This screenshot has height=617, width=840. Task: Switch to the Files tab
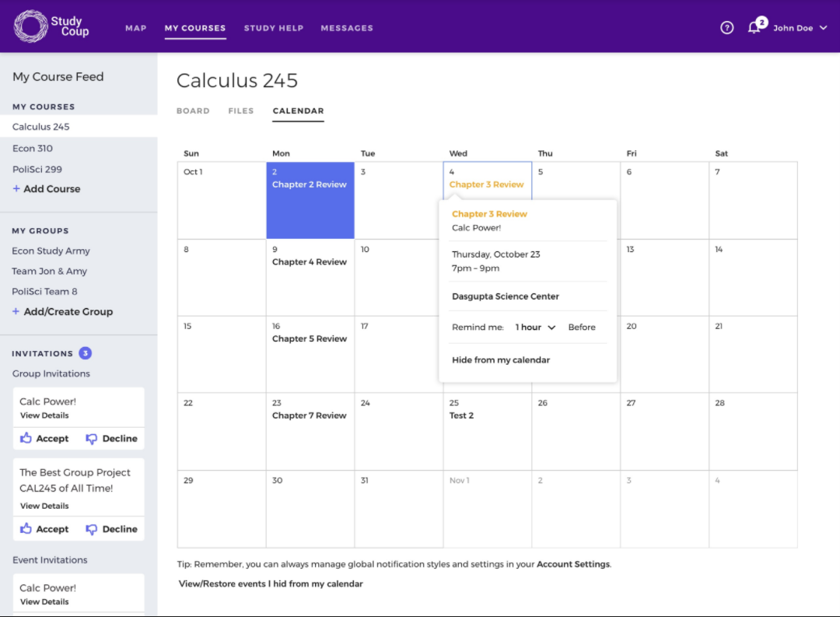241,111
